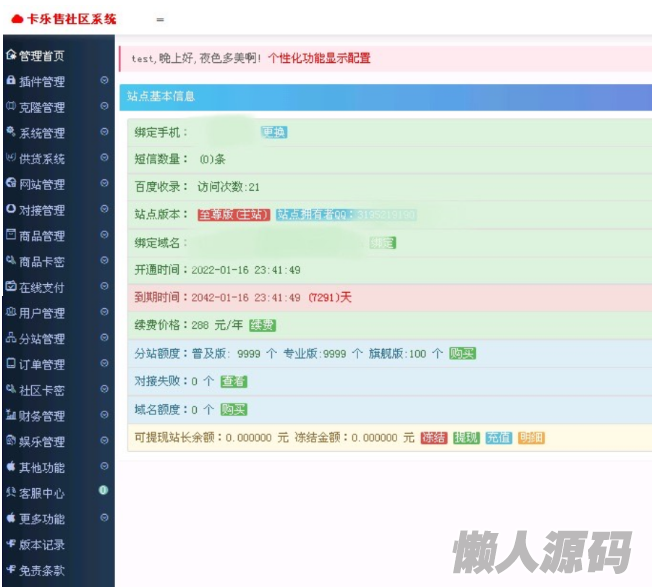The height and width of the screenshot is (587, 652).
Task: Open the 订单管理 menu item
Action: pyautogui.click(x=58, y=364)
